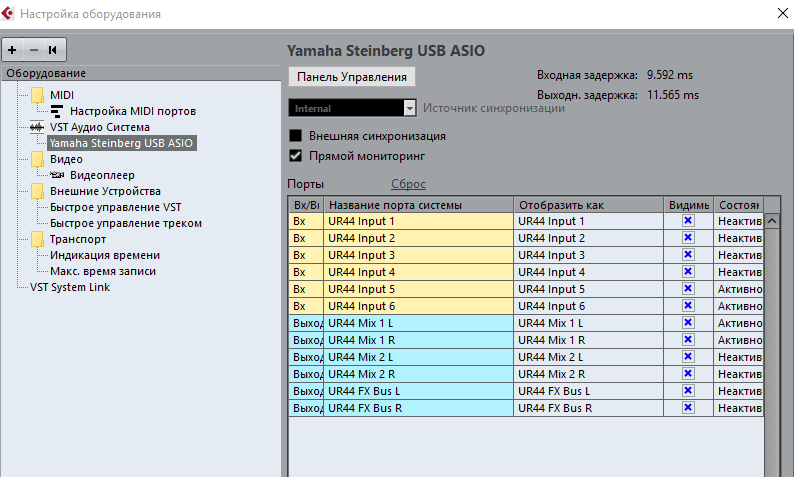Click the Сброс reset link

(408, 184)
